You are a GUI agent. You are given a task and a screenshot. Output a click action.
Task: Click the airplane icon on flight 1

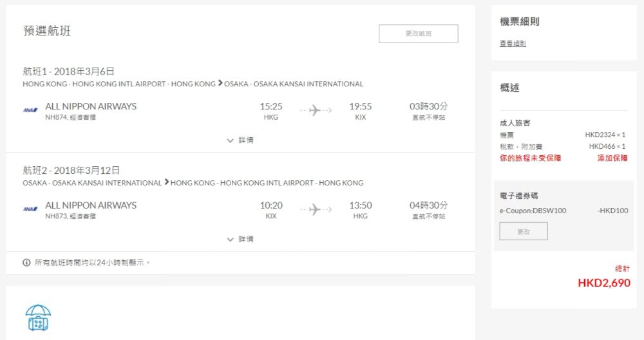(x=315, y=110)
